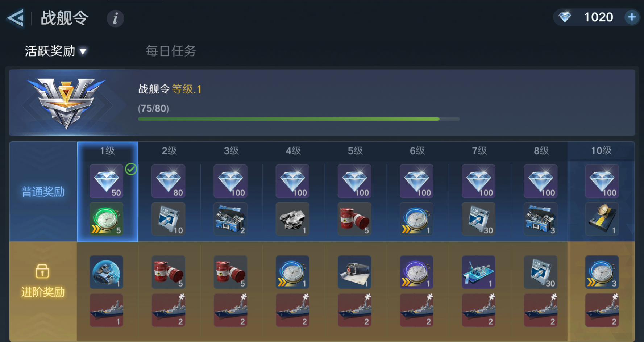Select the level 1 advanced globe tank reward

coord(107,272)
